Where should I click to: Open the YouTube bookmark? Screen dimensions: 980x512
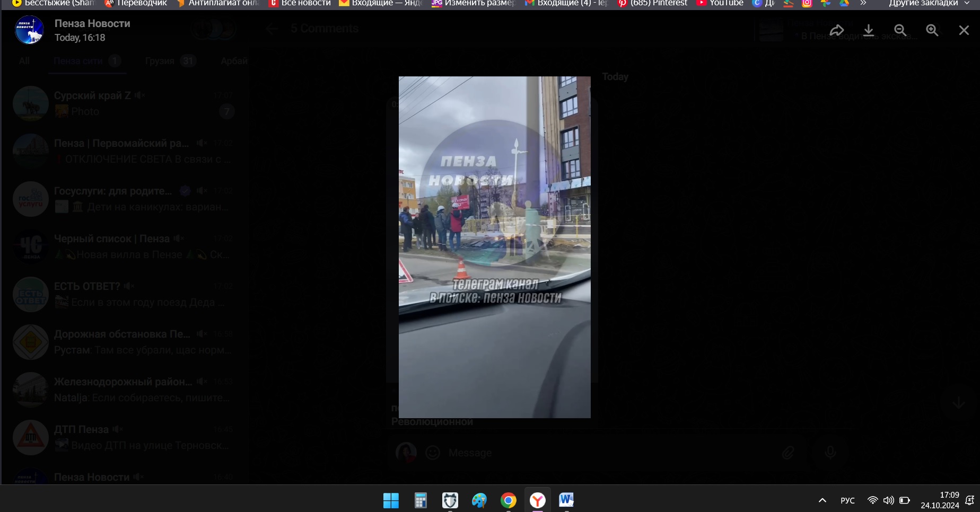coord(720,3)
